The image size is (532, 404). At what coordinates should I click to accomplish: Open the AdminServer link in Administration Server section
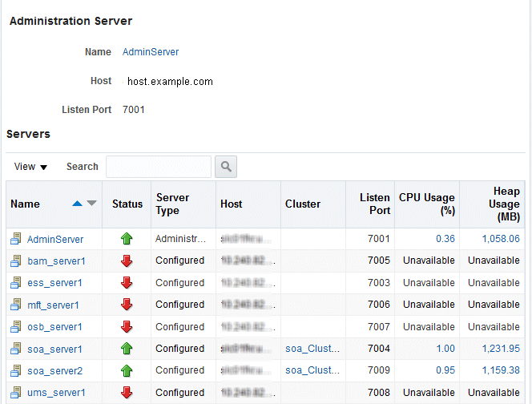click(151, 52)
